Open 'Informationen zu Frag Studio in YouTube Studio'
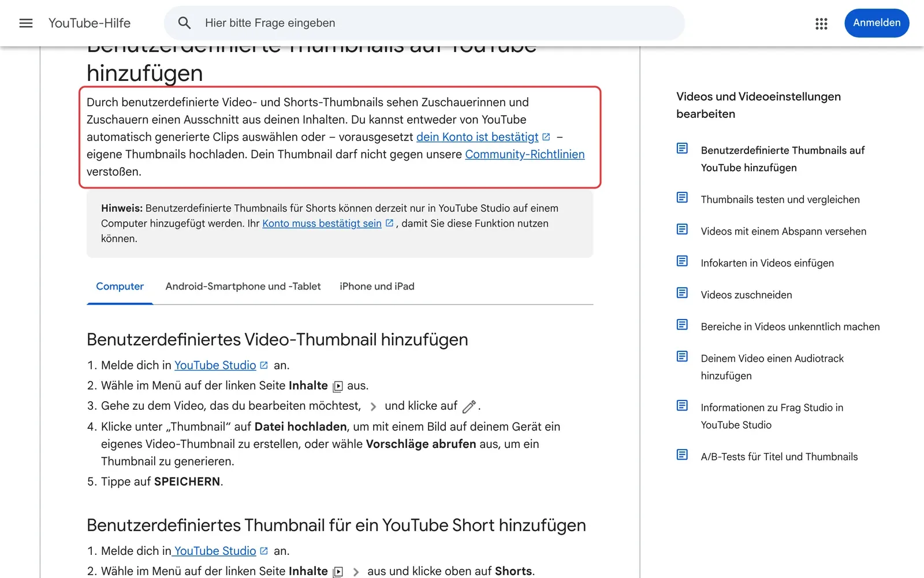The height and width of the screenshot is (578, 924). (772, 416)
